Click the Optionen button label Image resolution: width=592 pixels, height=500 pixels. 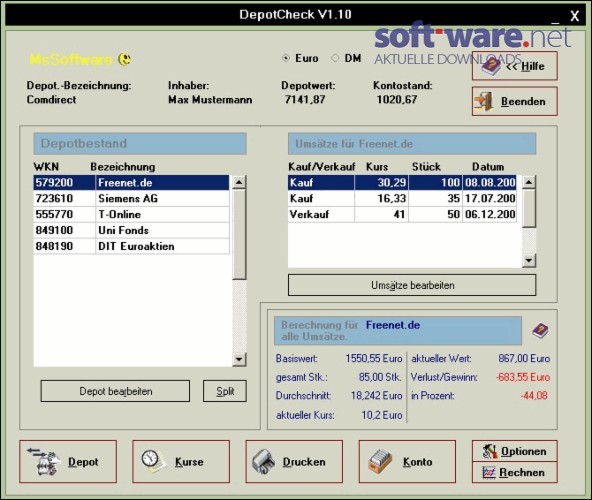tap(523, 451)
